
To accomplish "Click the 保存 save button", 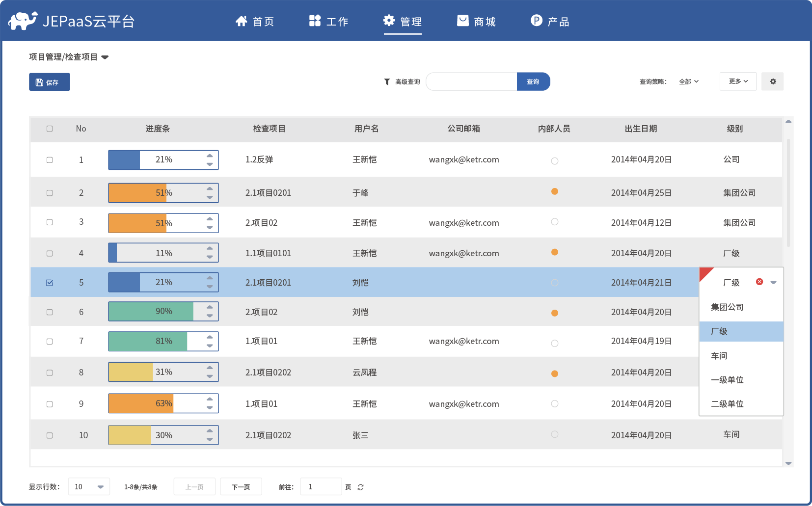I will point(49,82).
